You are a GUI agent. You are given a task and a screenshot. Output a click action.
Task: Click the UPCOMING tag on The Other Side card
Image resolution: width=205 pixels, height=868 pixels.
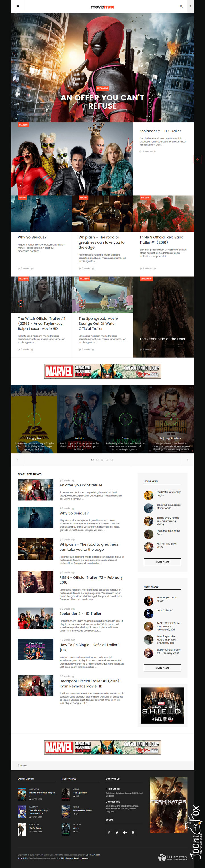(146, 279)
